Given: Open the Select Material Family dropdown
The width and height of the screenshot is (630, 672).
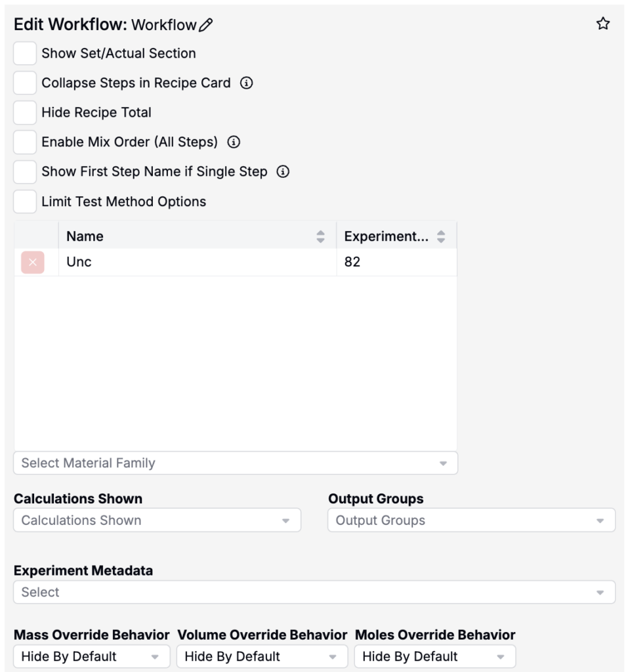Looking at the screenshot, I should (236, 463).
